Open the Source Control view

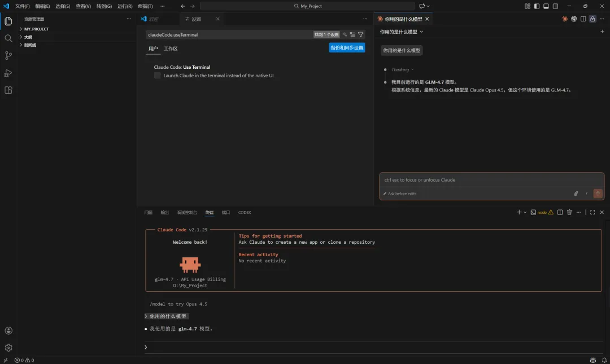[8, 56]
